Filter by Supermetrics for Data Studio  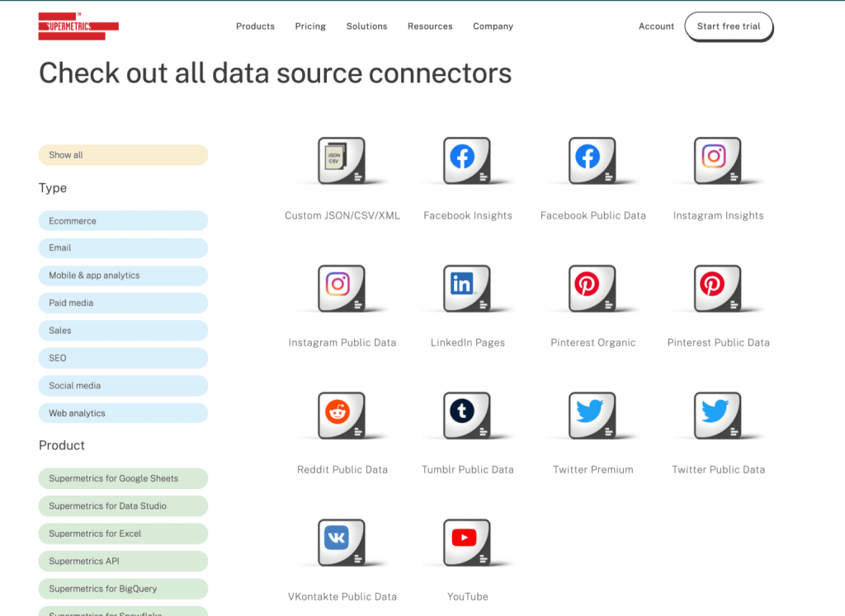click(124, 505)
